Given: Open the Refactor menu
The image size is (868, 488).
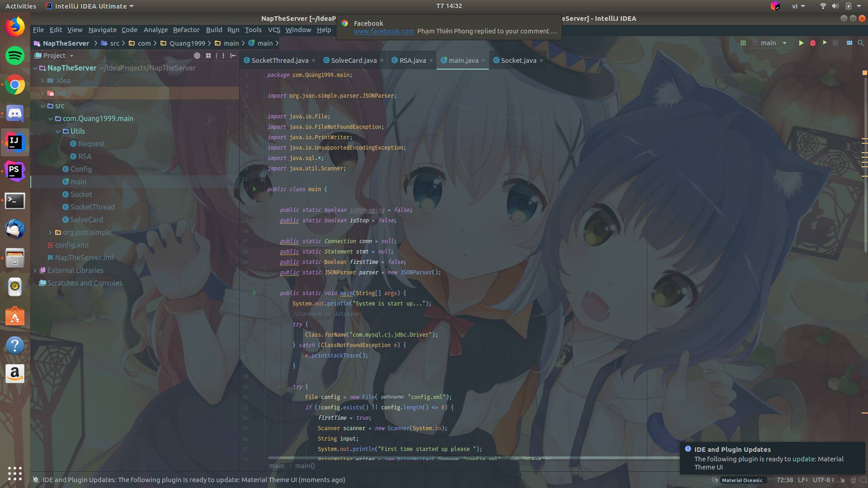Looking at the screenshot, I should (186, 30).
